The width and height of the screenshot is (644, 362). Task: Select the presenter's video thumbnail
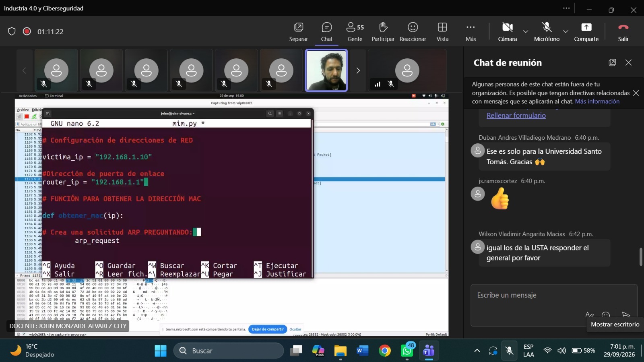tap(326, 70)
